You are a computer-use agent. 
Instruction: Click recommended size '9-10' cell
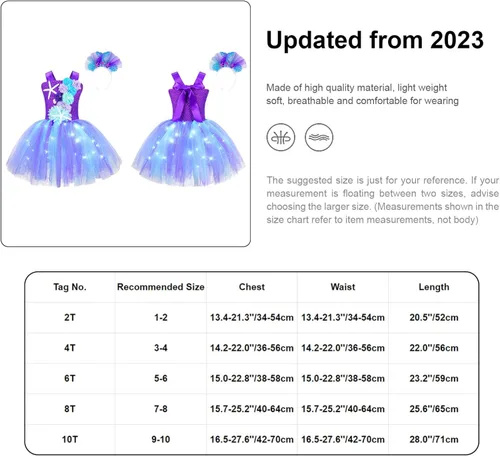[x=161, y=439]
